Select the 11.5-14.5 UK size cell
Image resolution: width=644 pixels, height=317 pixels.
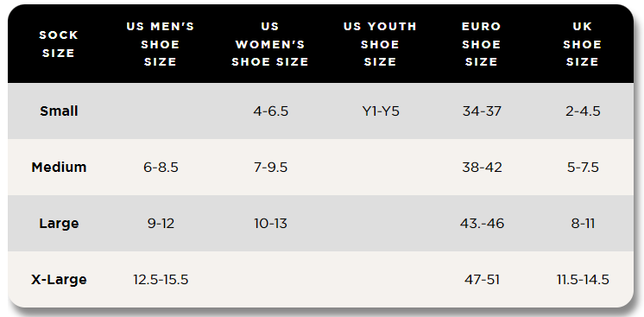(583, 280)
